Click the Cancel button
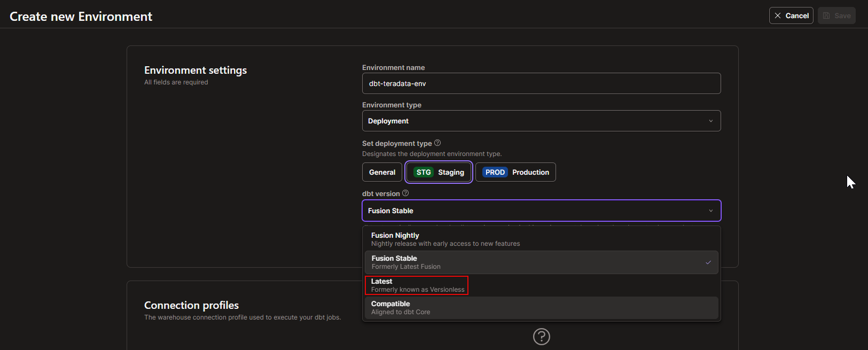This screenshot has width=868, height=350. pos(791,15)
